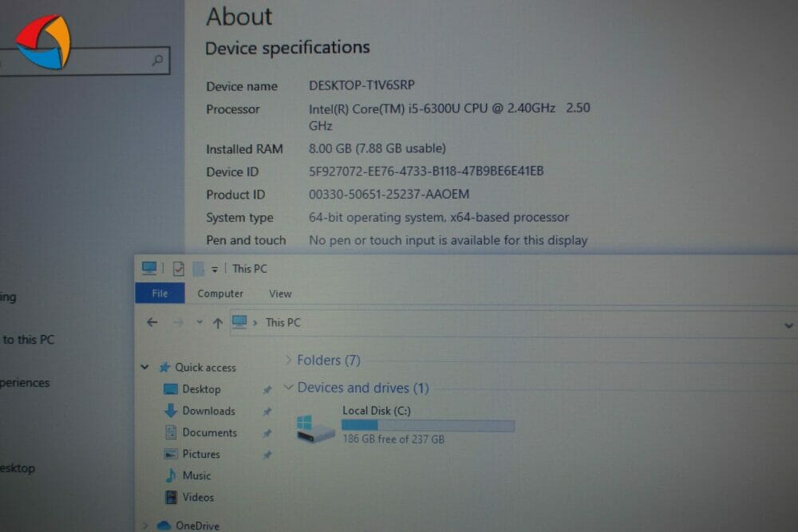Open Pictures in the navigation pane

201,454
